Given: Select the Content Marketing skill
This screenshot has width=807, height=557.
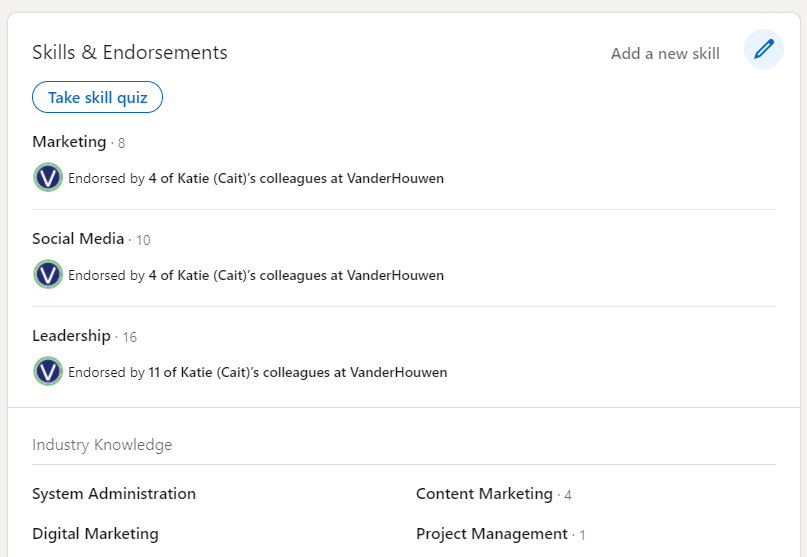Looking at the screenshot, I should 484,494.
